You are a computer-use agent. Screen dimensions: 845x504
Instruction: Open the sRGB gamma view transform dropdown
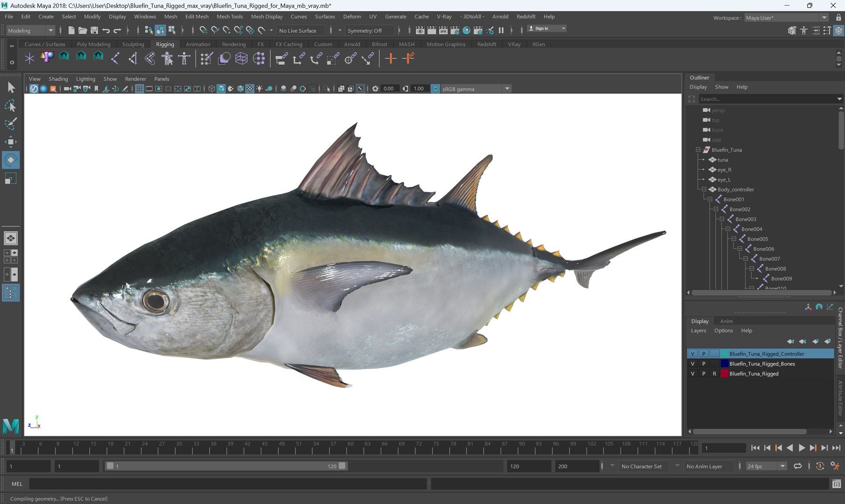pyautogui.click(x=475, y=89)
